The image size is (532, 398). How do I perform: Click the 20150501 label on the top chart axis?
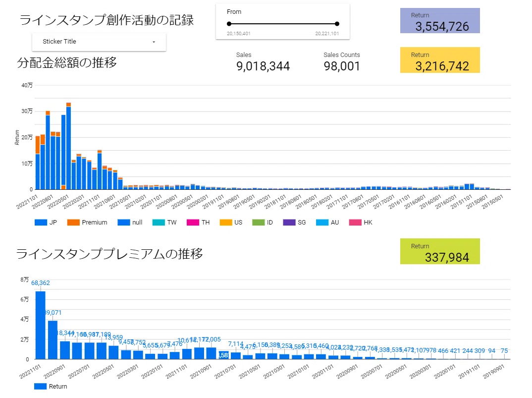pyautogui.click(x=492, y=201)
